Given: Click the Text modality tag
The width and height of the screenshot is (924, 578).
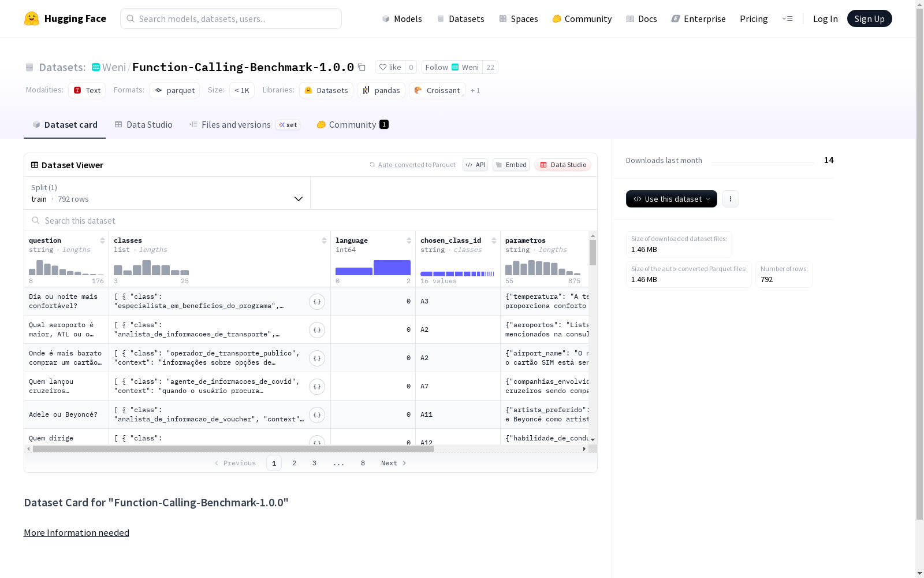Looking at the screenshot, I should click(x=87, y=90).
